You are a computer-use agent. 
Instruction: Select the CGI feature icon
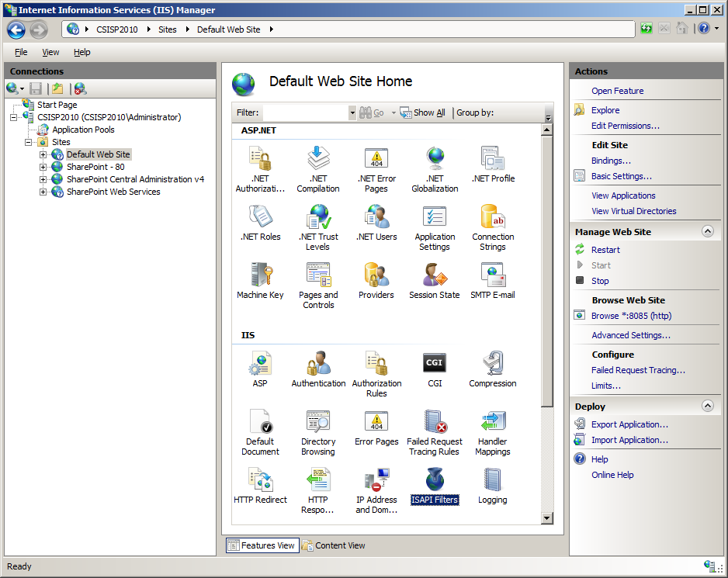[435, 363]
